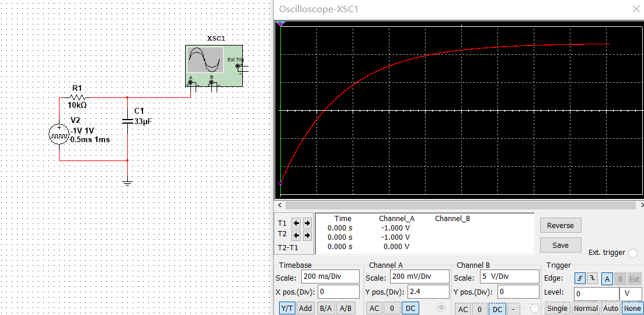
Task: Click the Reverse button
Action: point(560,225)
